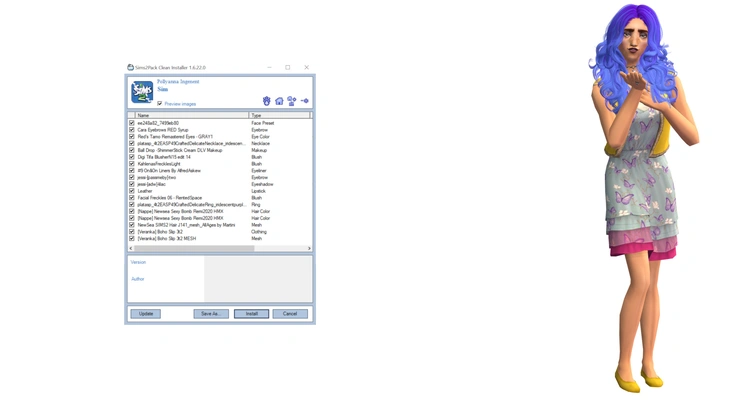Click the Clothing type cell
733x400 pixels.
point(259,231)
